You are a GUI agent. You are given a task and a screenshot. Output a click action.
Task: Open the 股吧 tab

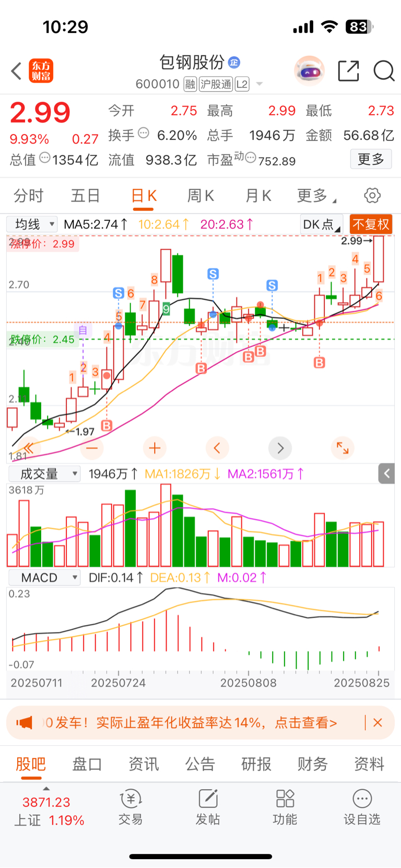pyautogui.click(x=31, y=764)
